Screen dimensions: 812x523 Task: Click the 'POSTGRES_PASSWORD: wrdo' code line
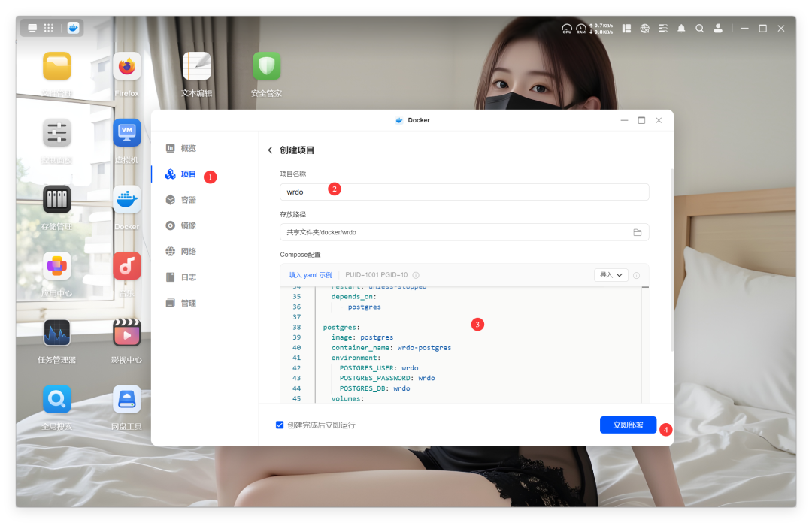387,378
